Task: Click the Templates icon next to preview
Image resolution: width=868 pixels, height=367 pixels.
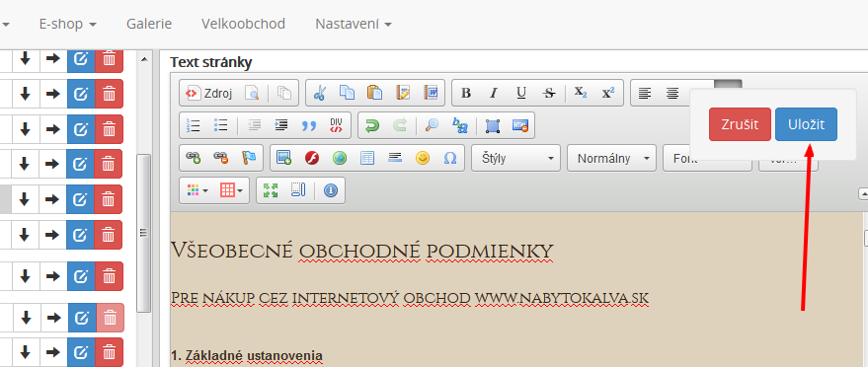Action: pyautogui.click(x=284, y=93)
